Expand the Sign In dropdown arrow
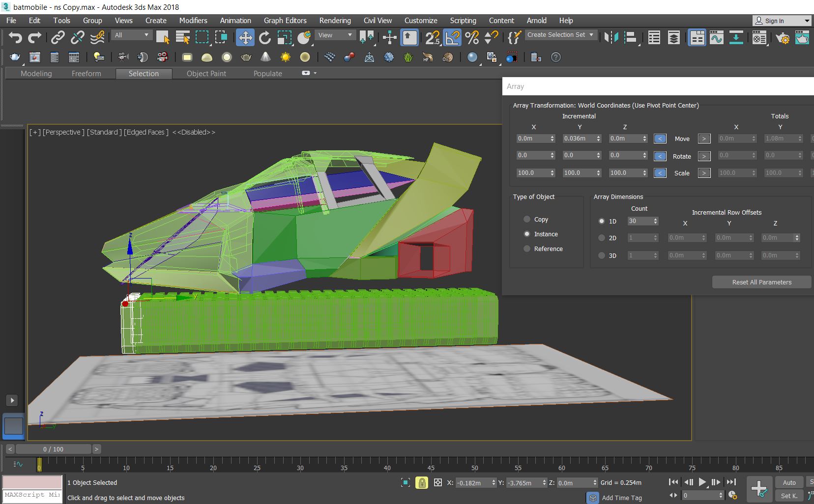This screenshot has width=814, height=504. [x=807, y=21]
